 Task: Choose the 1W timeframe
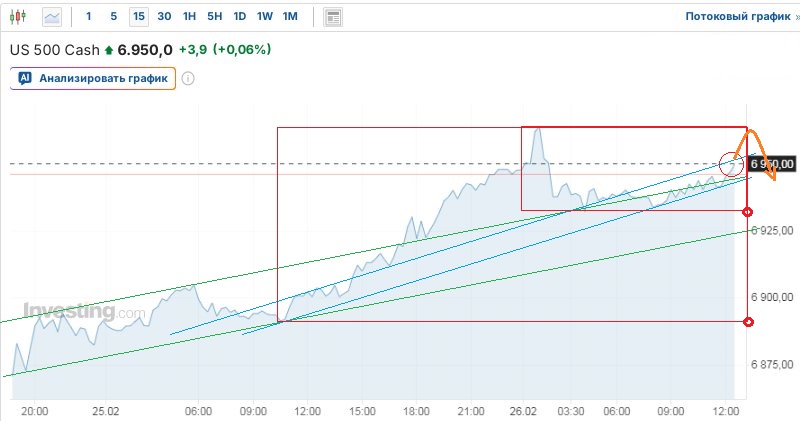(265, 17)
